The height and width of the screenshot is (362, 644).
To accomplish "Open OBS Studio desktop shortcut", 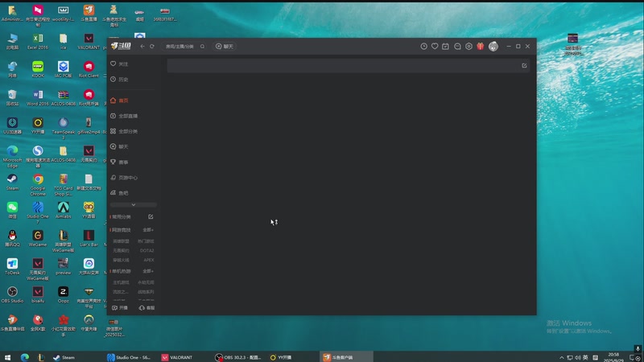I will (x=12, y=295).
